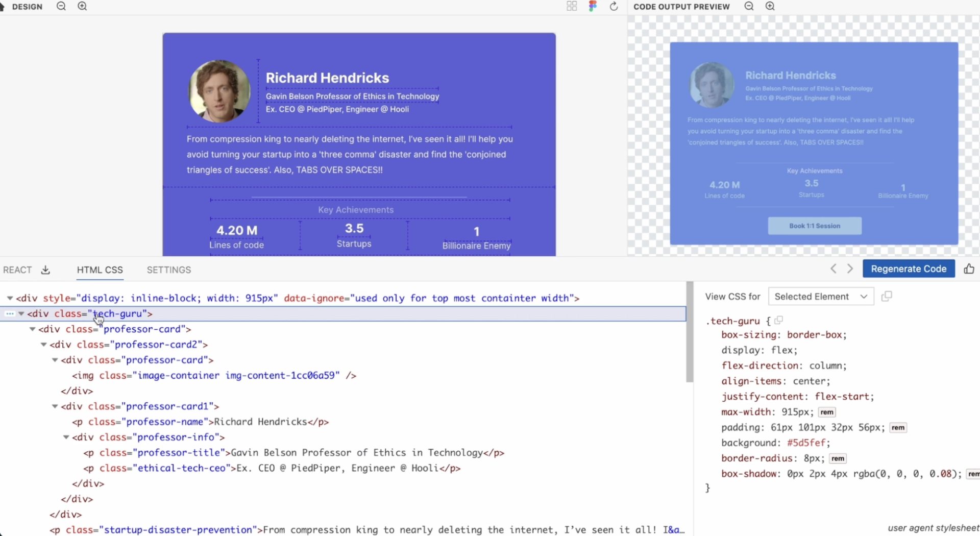The height and width of the screenshot is (536, 980).
Task: Click the refresh icon in Design toolbar
Action: pos(614,7)
